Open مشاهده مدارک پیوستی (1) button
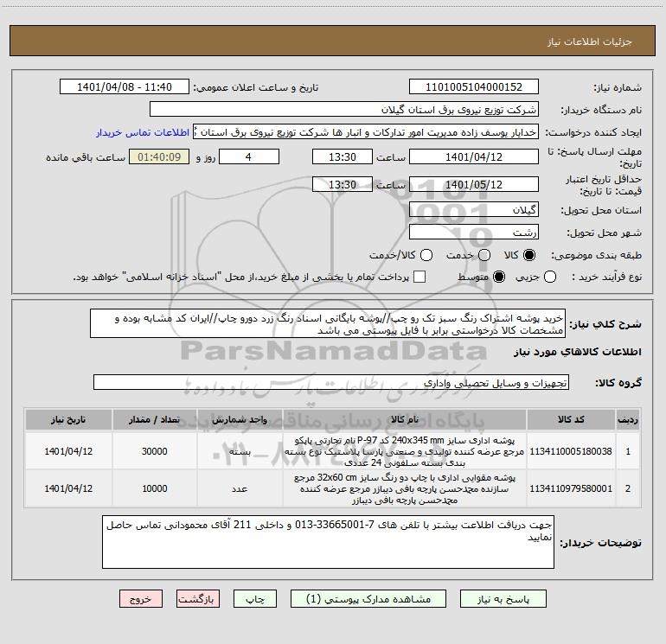 pyautogui.click(x=368, y=598)
